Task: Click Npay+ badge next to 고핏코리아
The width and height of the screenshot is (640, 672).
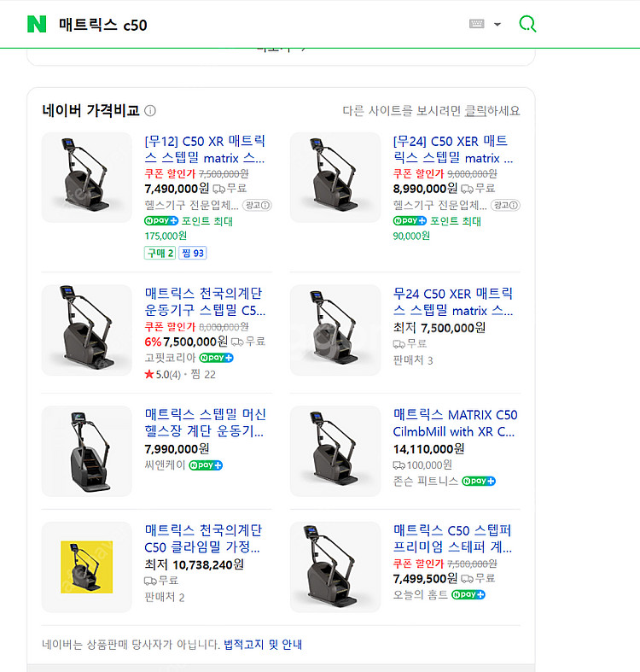Action: [217, 358]
